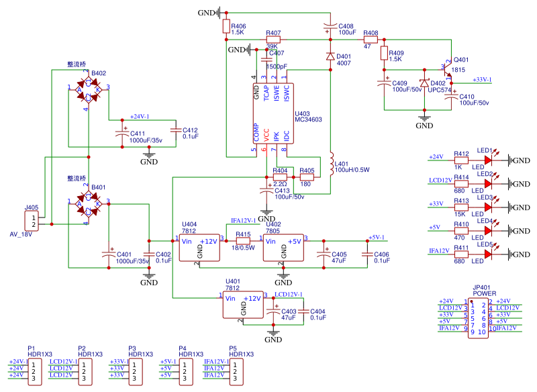The width and height of the screenshot is (537, 392).
Task: Select the D402 zener diode symbol
Action: click(424, 83)
